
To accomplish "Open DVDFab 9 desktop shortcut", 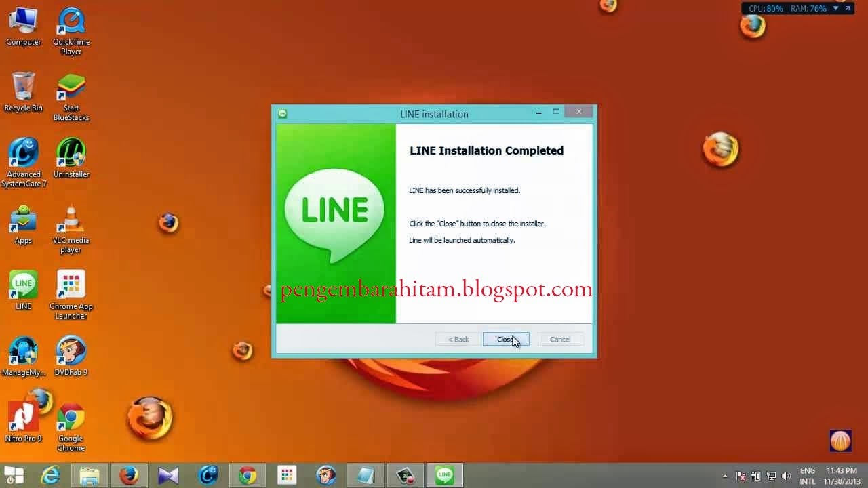I will 71,357.
